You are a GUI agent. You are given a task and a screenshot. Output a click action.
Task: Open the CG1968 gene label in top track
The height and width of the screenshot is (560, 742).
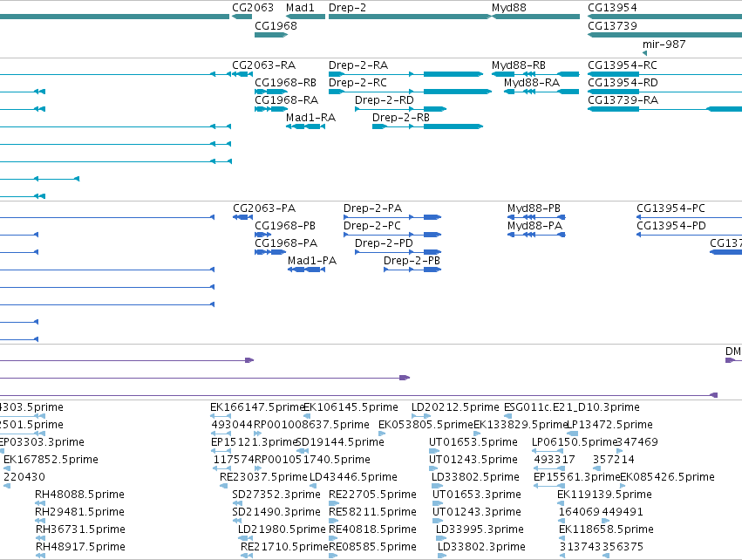point(276,26)
